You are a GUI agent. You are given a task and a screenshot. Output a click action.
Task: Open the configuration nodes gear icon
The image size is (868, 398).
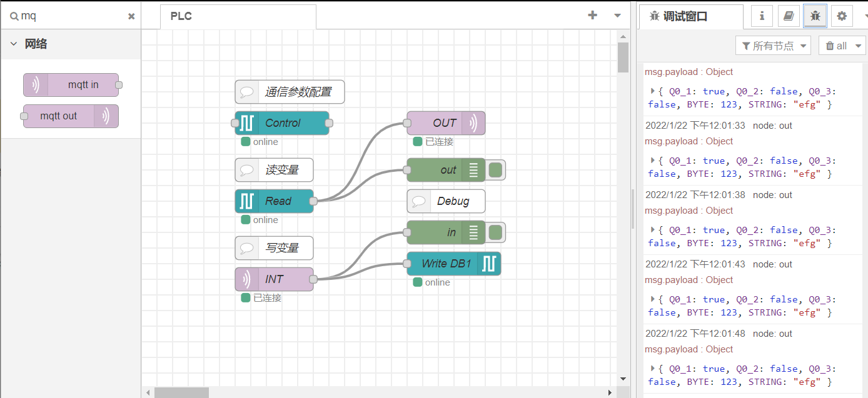coord(841,16)
